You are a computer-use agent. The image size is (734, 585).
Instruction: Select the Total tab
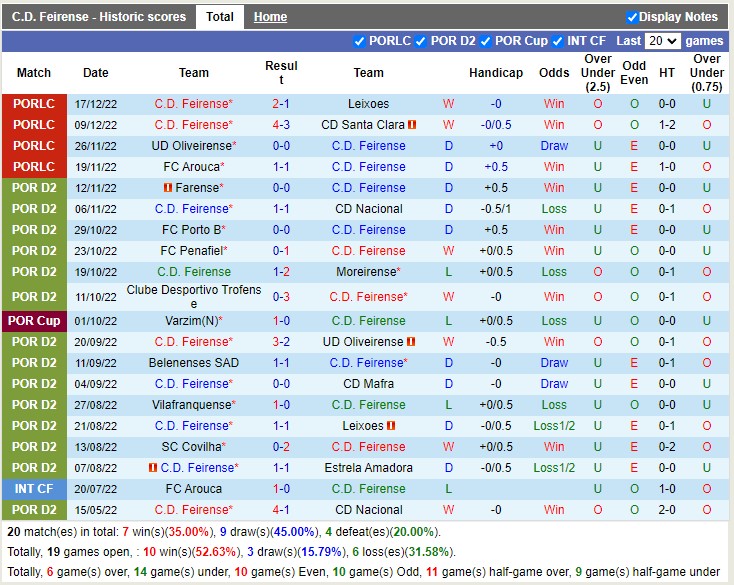(220, 17)
